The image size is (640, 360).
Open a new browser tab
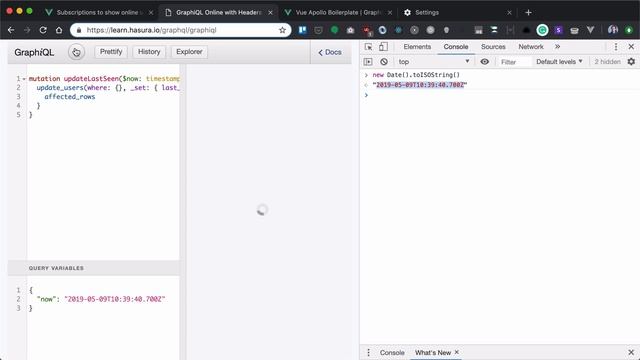click(528, 13)
